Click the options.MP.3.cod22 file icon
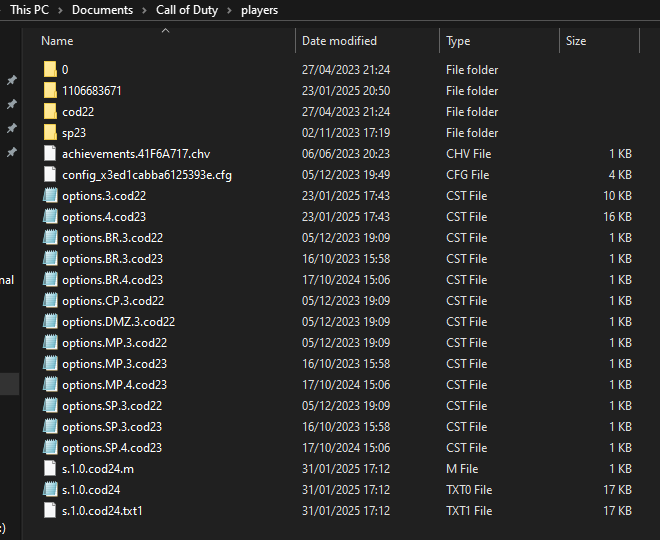The width and height of the screenshot is (660, 540). pos(50,343)
